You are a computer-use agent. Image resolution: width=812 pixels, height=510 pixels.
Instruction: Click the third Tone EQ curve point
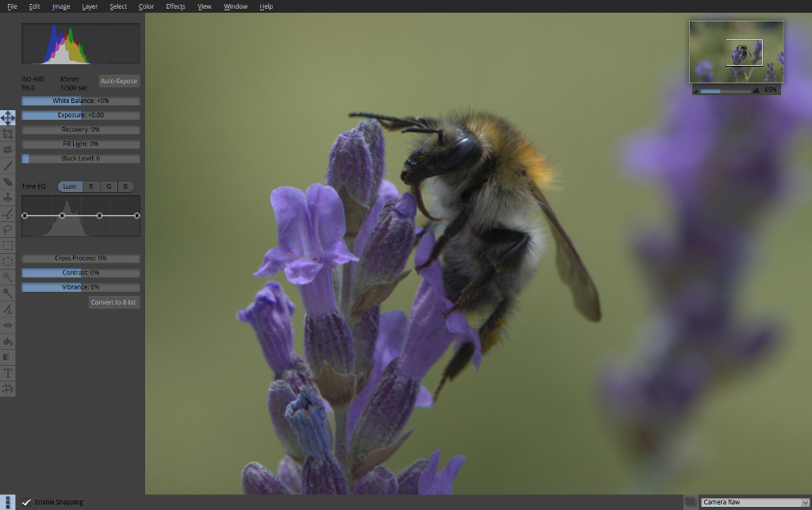[x=99, y=216]
